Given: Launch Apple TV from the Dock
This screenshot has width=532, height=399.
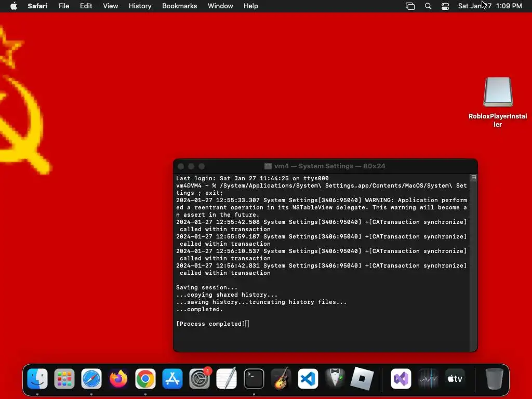Looking at the screenshot, I should coord(455,379).
